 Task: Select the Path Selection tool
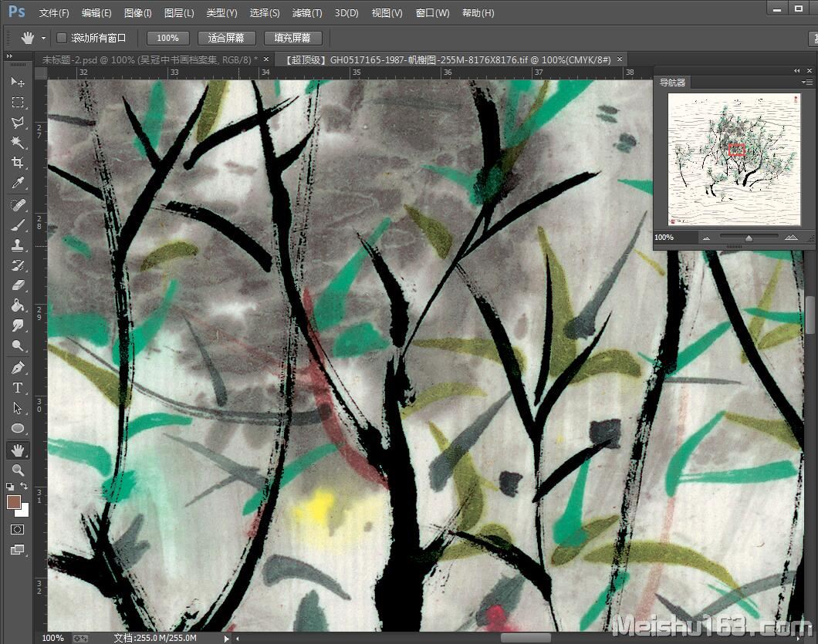point(18,408)
